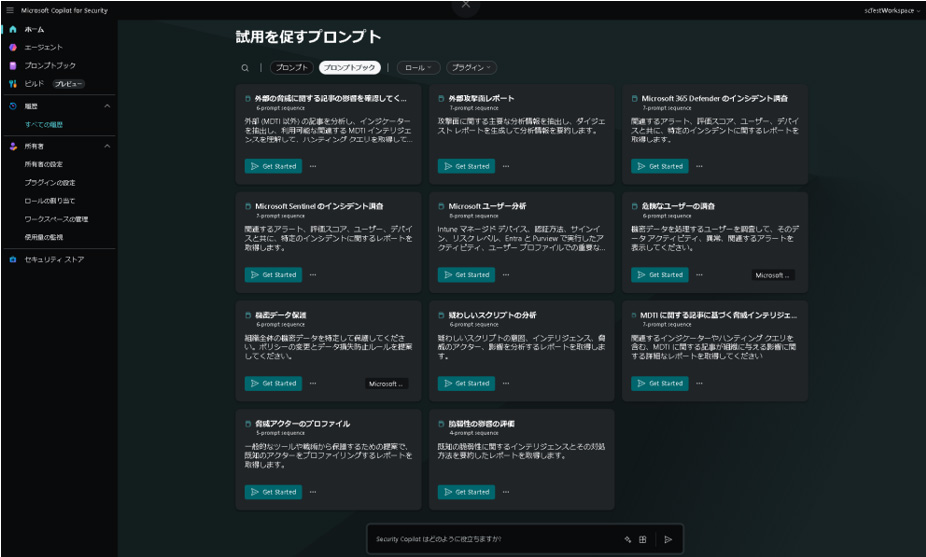926x557 pixels.
Task: Open the ロール dropdown filter
Action: [418, 68]
